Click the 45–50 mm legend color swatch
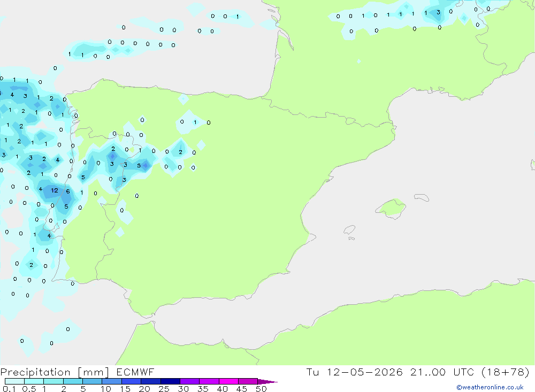535x392 pixels. 248,381
